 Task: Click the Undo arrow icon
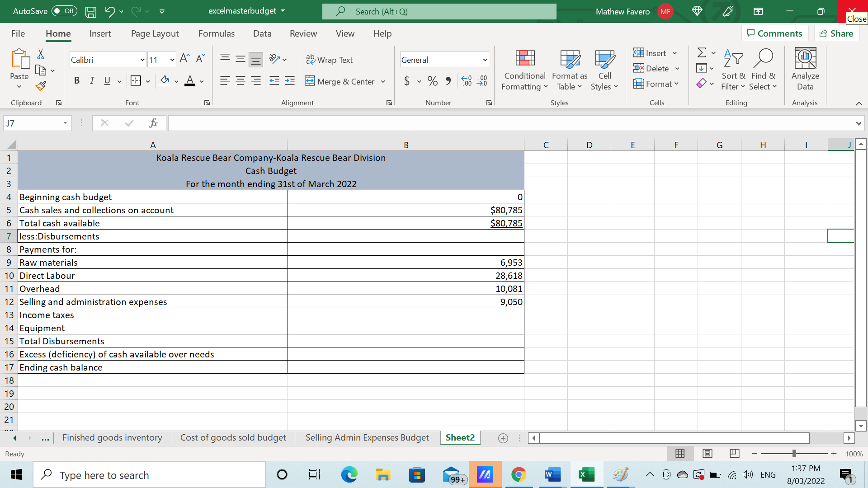point(110,11)
